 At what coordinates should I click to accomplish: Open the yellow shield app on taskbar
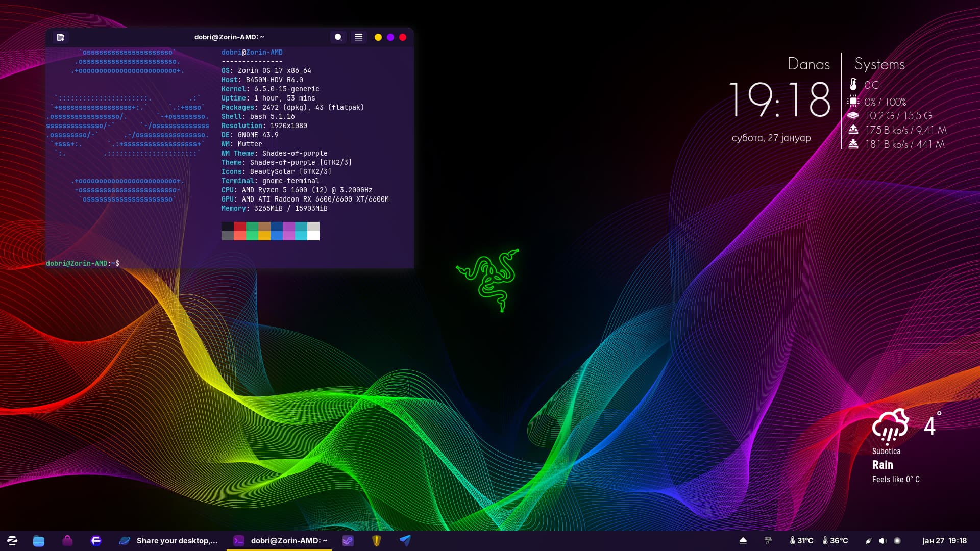(x=377, y=541)
